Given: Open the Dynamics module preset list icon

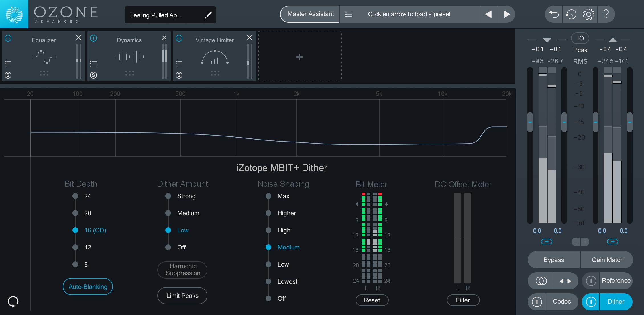Looking at the screenshot, I should point(93,64).
